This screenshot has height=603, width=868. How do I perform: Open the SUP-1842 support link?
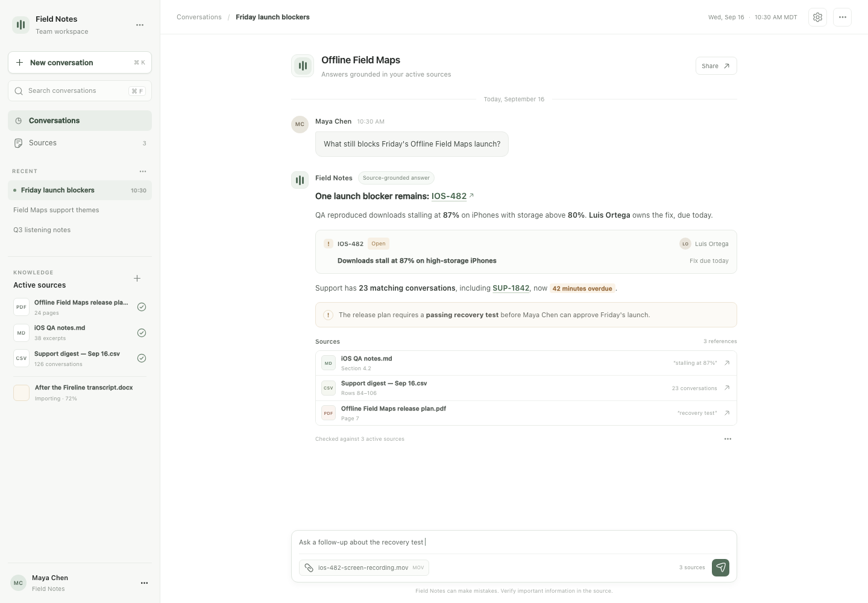click(511, 288)
